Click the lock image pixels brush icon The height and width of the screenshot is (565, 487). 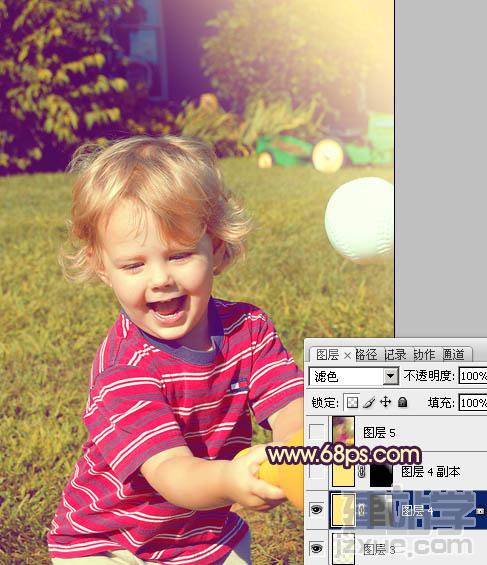[369, 402]
